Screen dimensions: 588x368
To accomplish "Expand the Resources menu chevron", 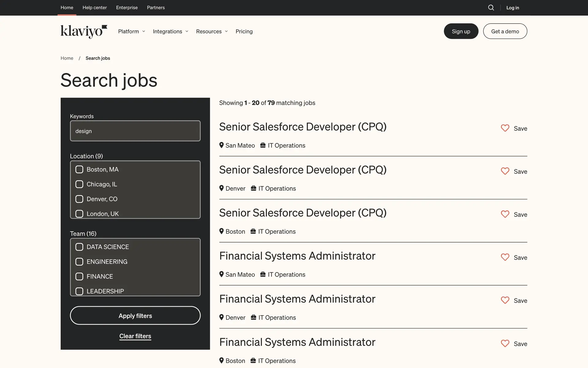I will (226, 31).
